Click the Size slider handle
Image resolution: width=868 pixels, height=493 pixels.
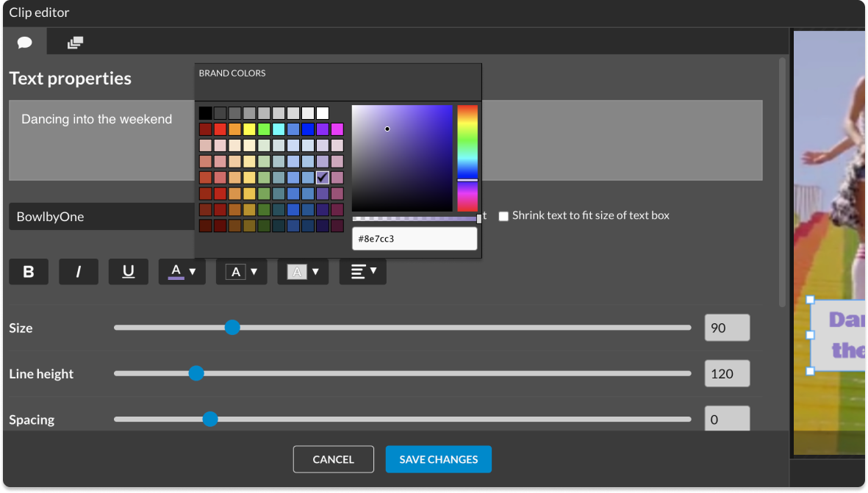click(232, 328)
